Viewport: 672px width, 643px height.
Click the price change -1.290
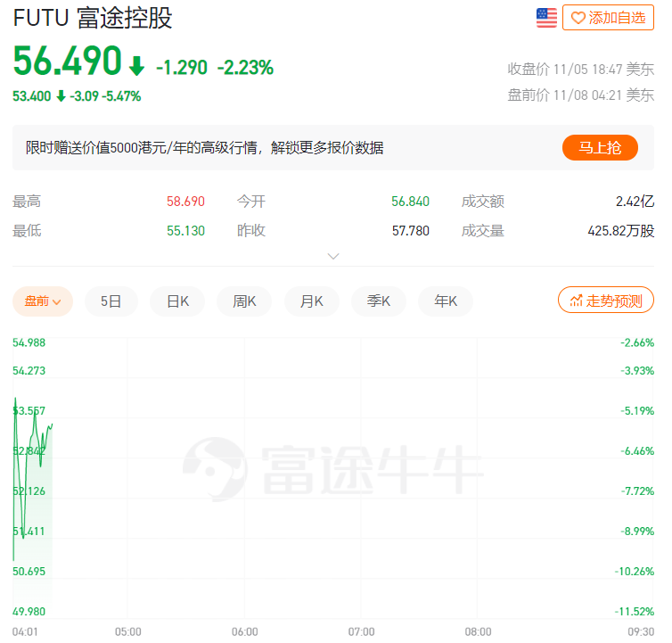pyautogui.click(x=182, y=68)
